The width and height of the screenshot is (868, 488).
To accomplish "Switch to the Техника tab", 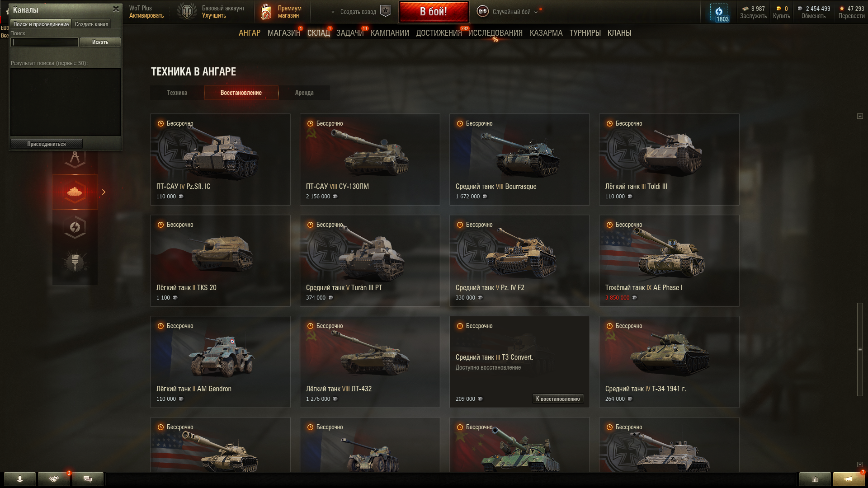I will coord(177,93).
